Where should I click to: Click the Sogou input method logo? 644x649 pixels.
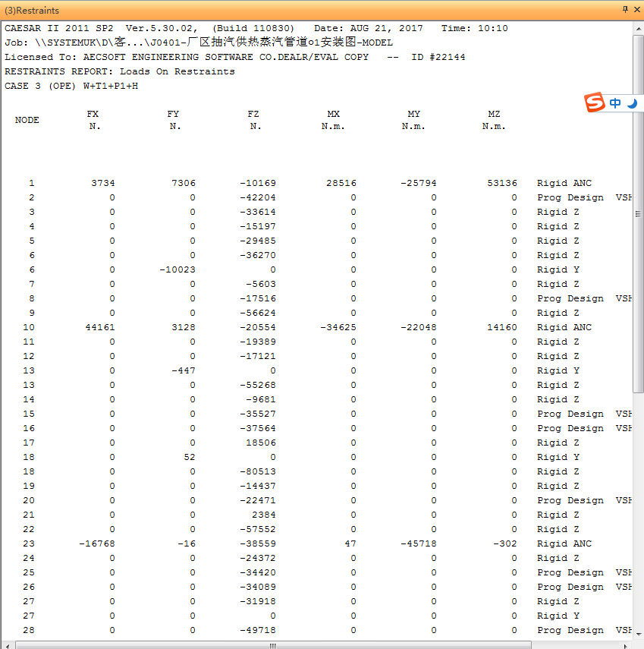595,103
